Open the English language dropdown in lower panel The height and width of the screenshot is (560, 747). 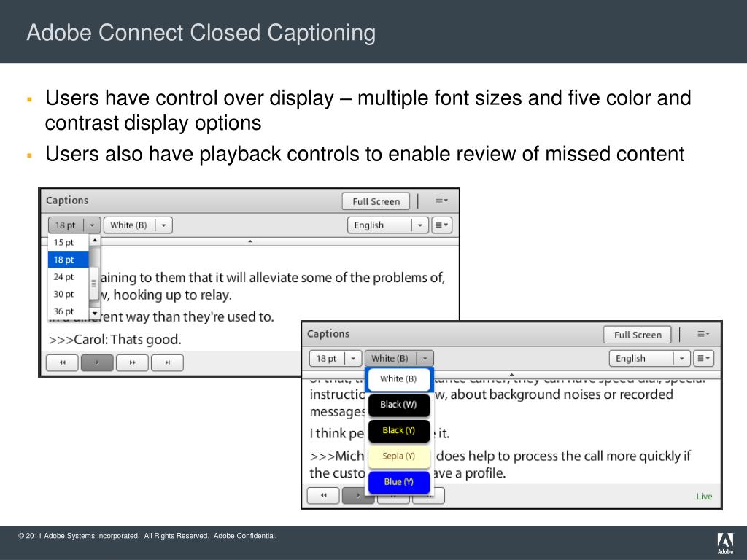(649, 358)
